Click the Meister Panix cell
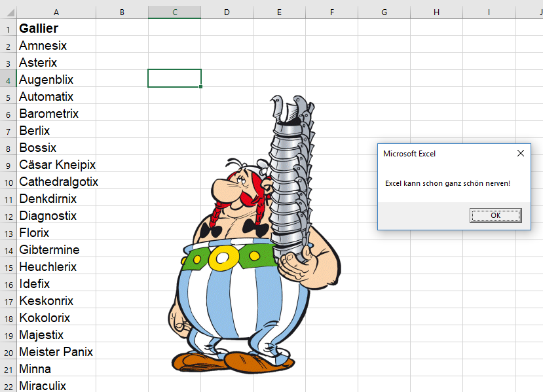This screenshot has width=543, height=392. [x=56, y=352]
